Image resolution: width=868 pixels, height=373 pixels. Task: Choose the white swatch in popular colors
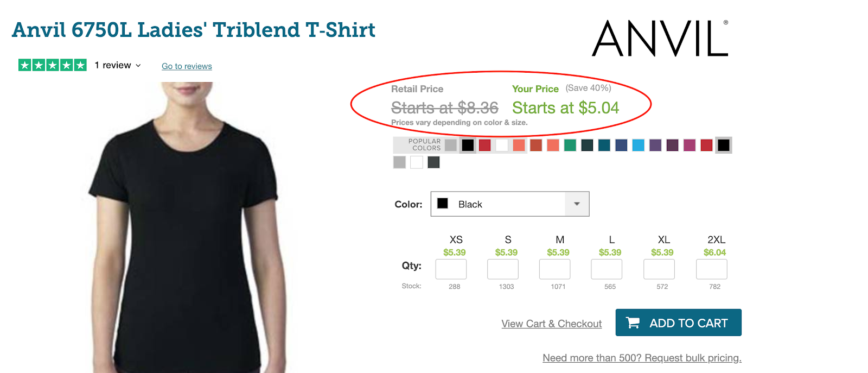(x=502, y=145)
